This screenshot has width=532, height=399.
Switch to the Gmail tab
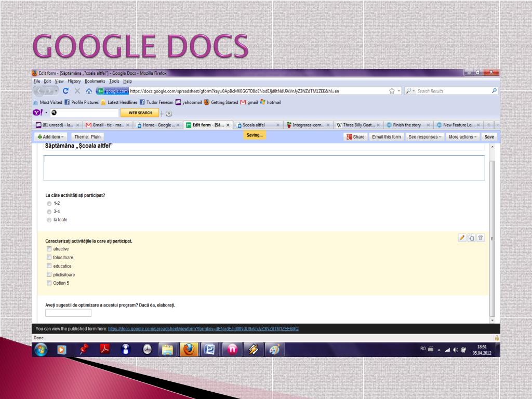click(x=107, y=125)
